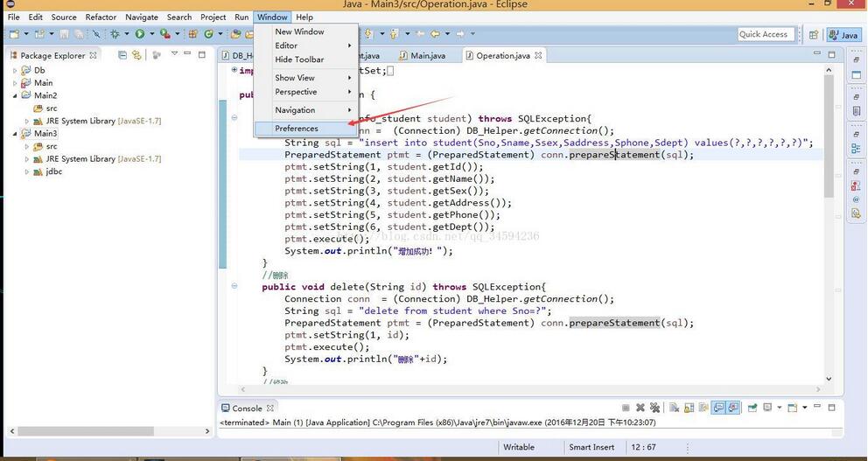Toggle Scroll Lock in Console toolbar
Screen dimensions: 868x461
coord(689,408)
